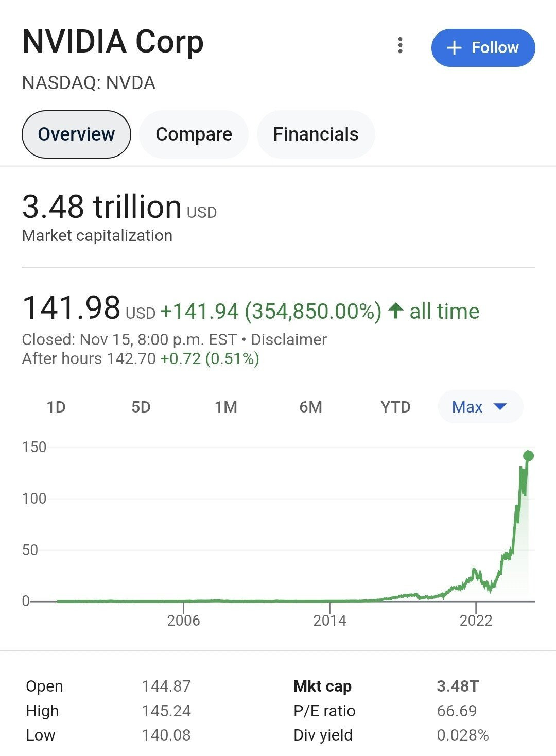Click the 2014 label on chart axis
This screenshot has width=556, height=756.
click(329, 621)
